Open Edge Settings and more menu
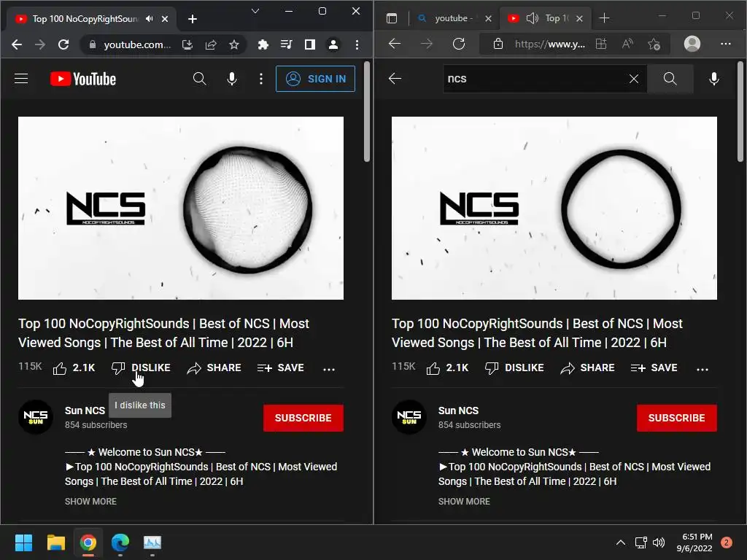 [726, 44]
